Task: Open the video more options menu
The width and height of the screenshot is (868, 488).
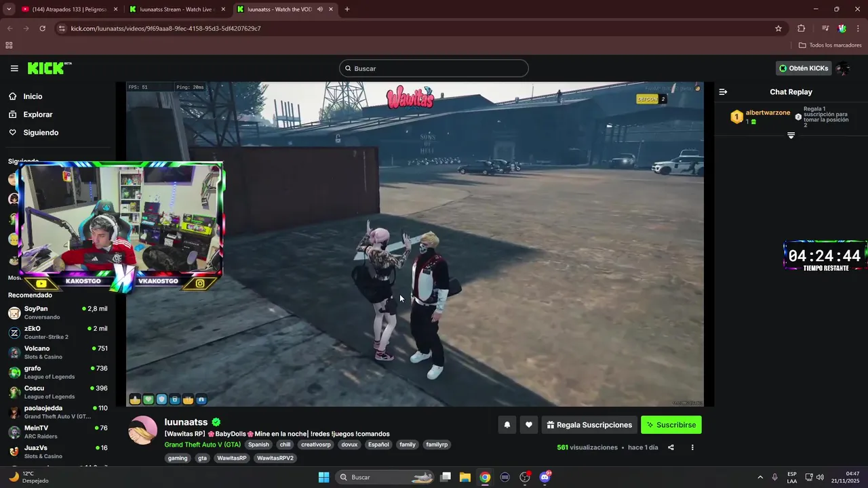Action: pos(692,447)
